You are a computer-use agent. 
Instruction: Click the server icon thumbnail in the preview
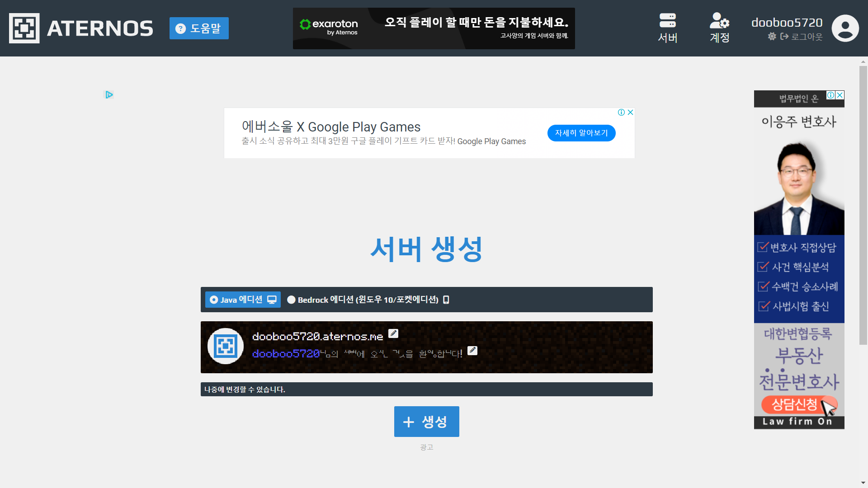[x=226, y=347]
